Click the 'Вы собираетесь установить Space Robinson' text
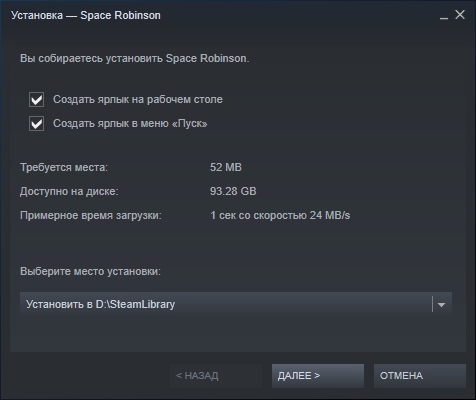This screenshot has width=476, height=400. (135, 58)
